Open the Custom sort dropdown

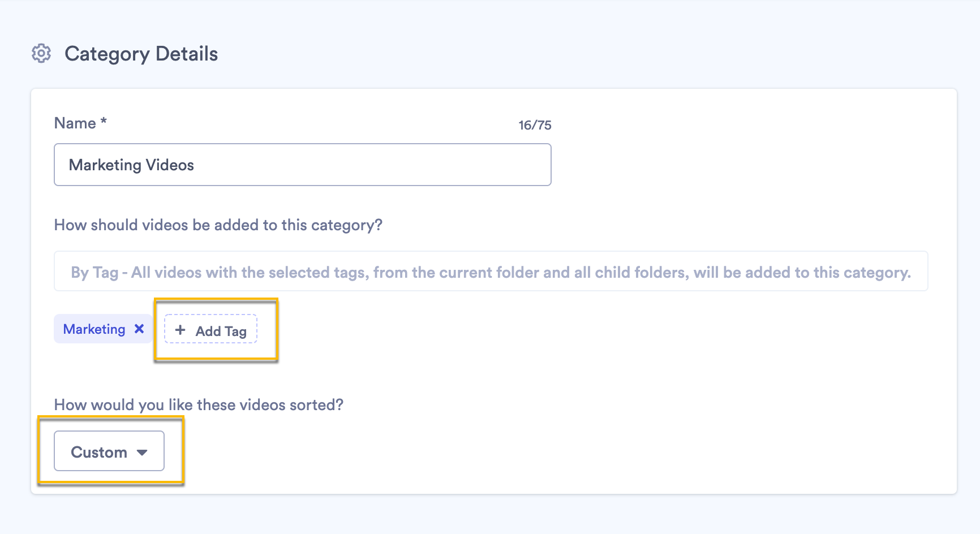(109, 451)
